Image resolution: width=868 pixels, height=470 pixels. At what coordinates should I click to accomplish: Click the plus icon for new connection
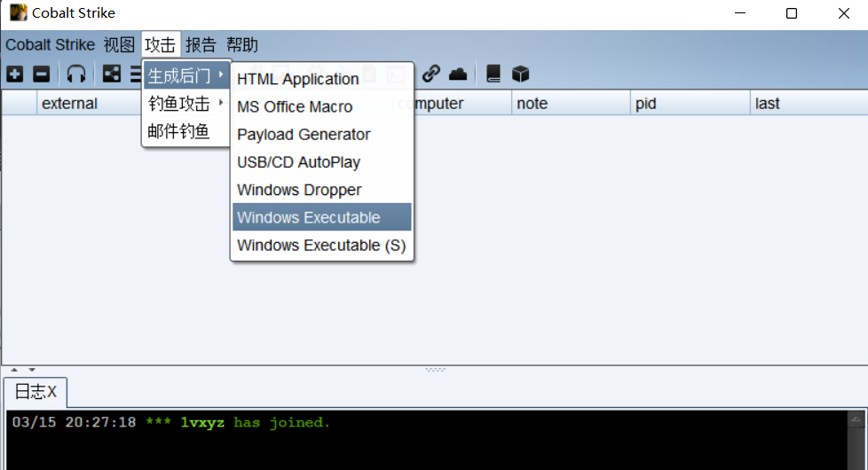(x=14, y=74)
